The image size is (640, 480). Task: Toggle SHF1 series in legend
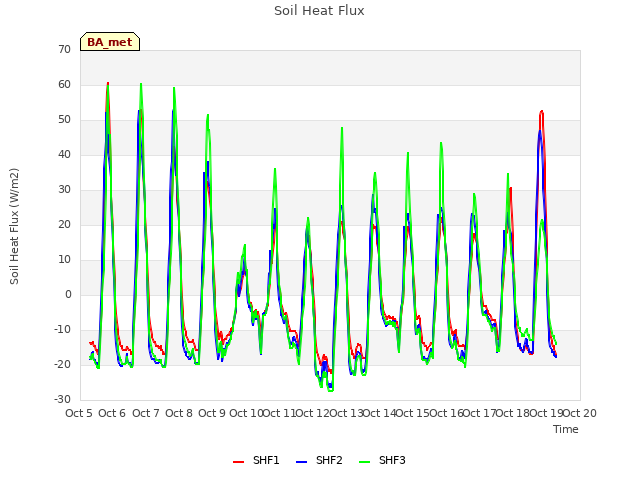point(256,460)
